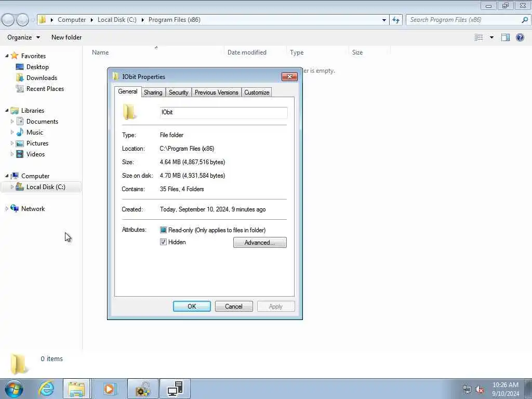Expand the Music library node
This screenshot has width=532, height=399.
click(12, 132)
